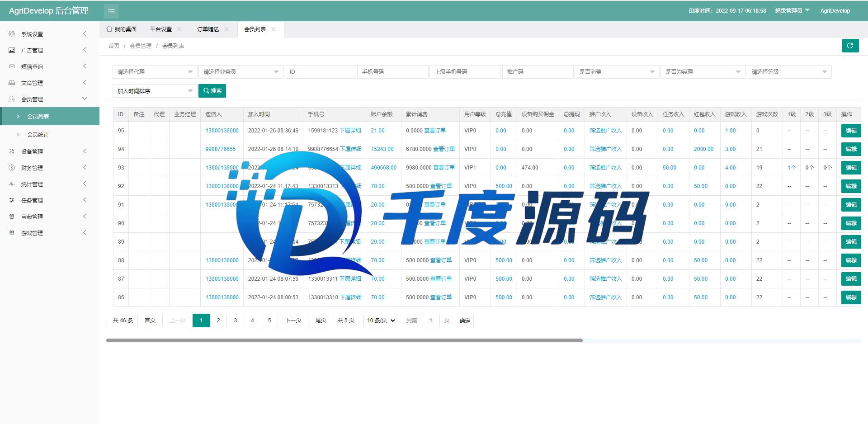Open the 是否消费 dropdown
The width and height of the screenshot is (868, 424).
pyautogui.click(x=617, y=72)
